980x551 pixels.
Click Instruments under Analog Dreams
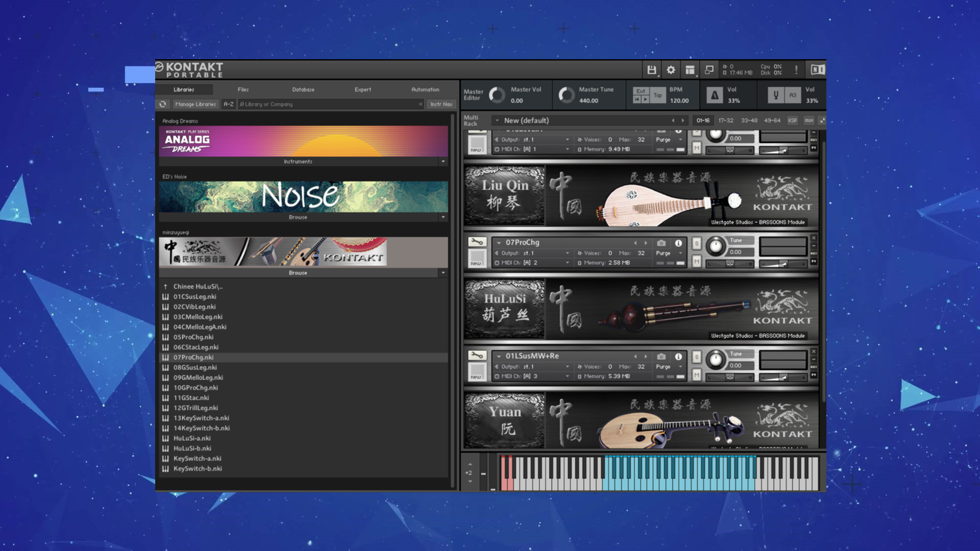point(298,161)
